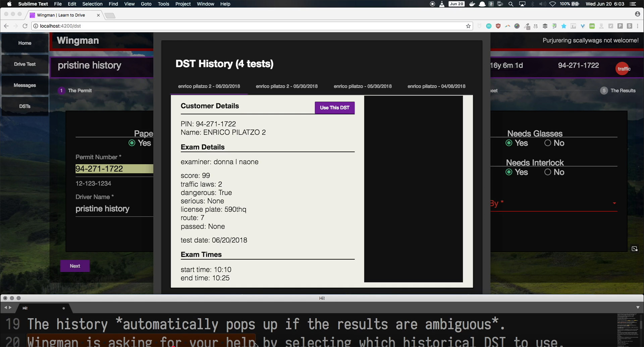Image resolution: width=644 pixels, height=347 pixels.
Task: Open the Chrome three-dot menu
Action: (638, 26)
